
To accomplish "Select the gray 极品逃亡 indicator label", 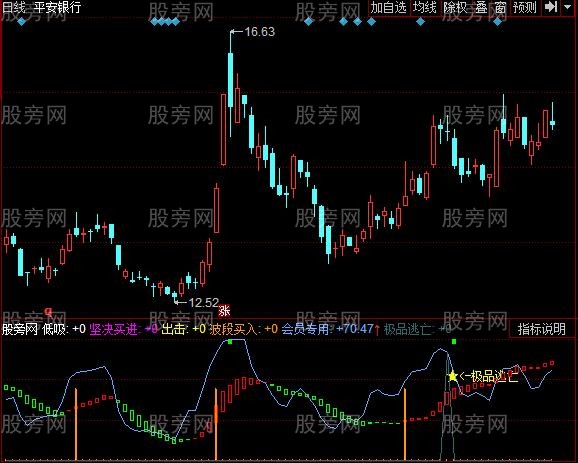I will click(417, 328).
